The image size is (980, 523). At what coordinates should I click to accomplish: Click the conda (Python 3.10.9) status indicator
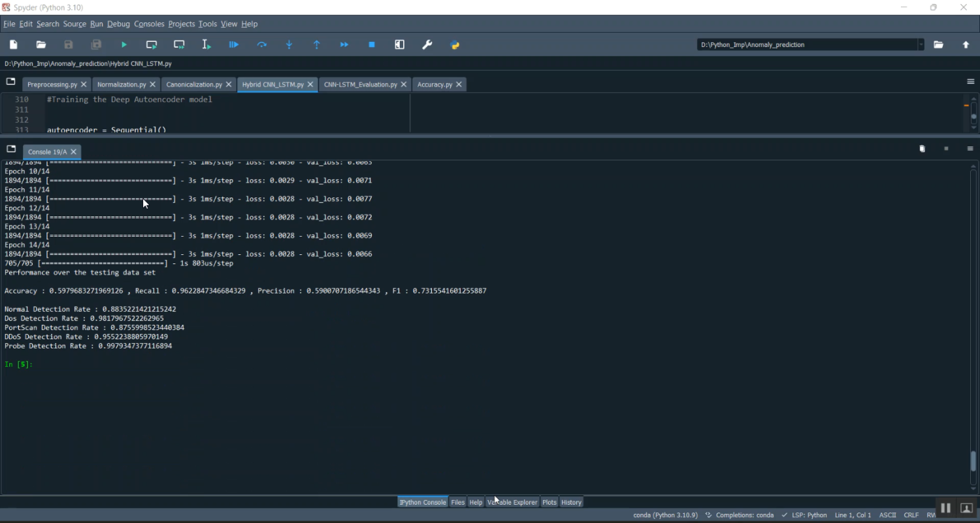pos(665,515)
